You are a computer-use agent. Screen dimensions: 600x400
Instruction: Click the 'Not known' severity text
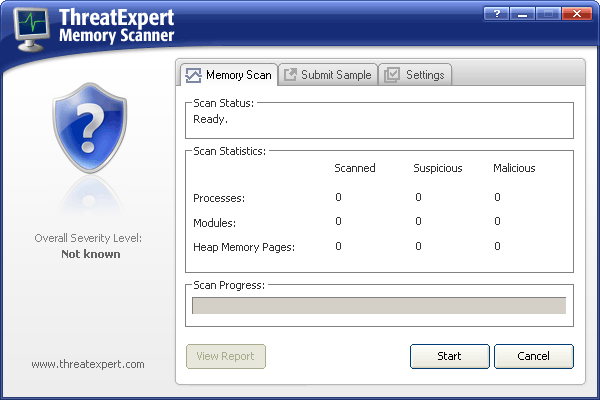91,254
